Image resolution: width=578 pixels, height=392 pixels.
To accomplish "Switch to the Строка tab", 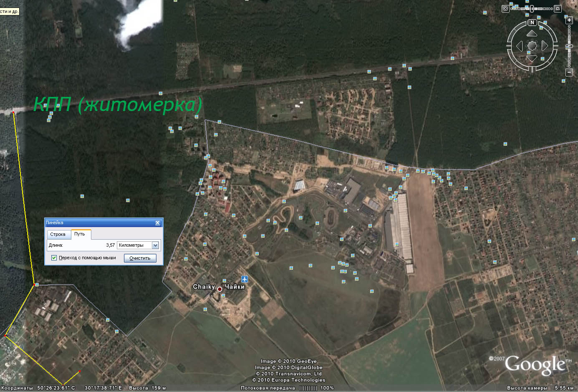I will point(58,234).
